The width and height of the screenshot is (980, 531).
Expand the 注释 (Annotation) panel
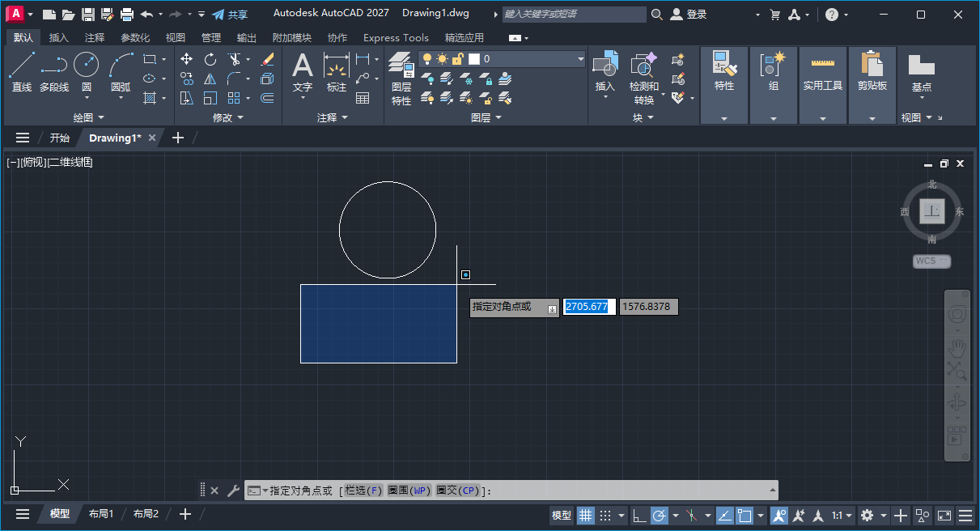click(333, 117)
